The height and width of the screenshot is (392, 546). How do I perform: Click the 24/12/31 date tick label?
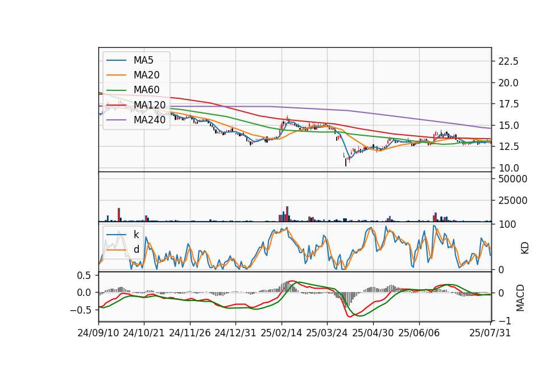tap(235, 333)
